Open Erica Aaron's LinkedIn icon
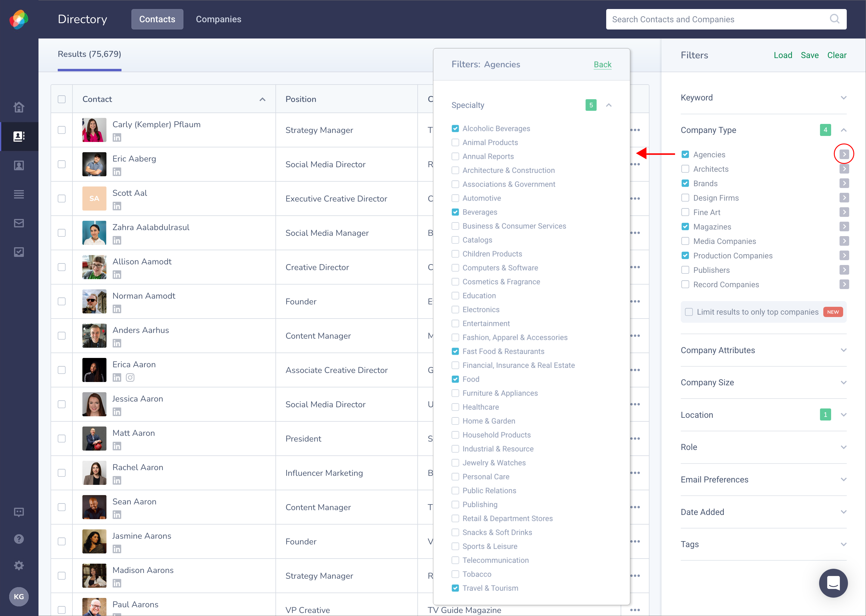Screen dimensions: 866x616 117,377
